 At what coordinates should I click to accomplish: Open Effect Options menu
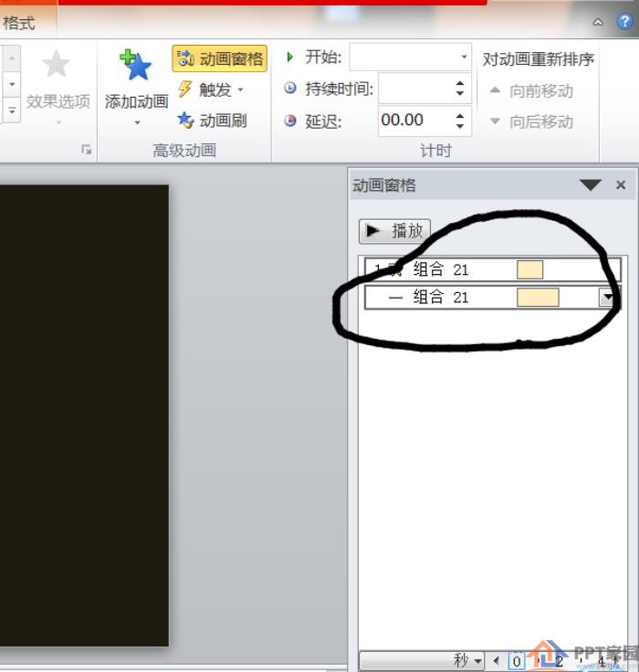(x=58, y=88)
